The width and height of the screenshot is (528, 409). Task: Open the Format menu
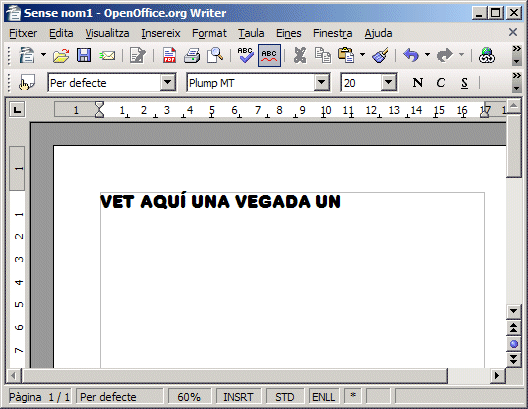(x=209, y=33)
